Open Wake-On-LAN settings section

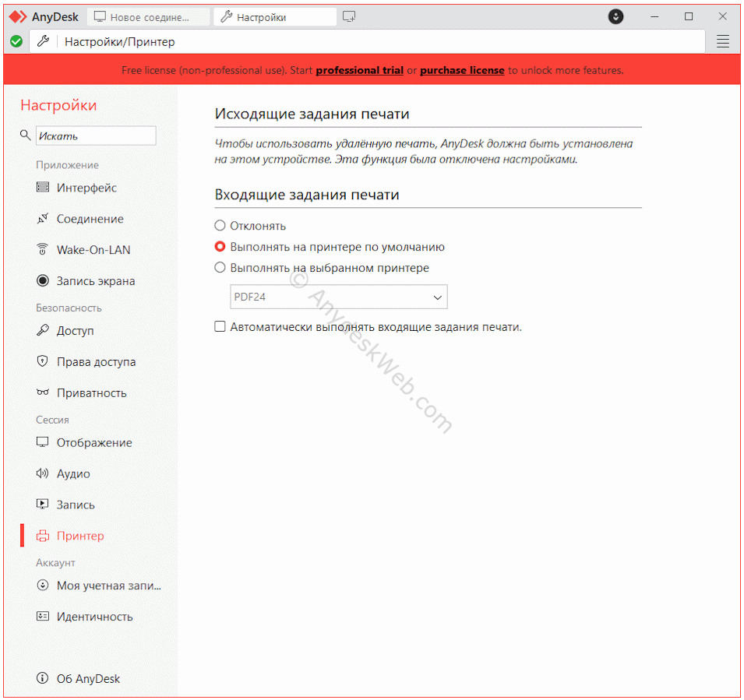(93, 249)
